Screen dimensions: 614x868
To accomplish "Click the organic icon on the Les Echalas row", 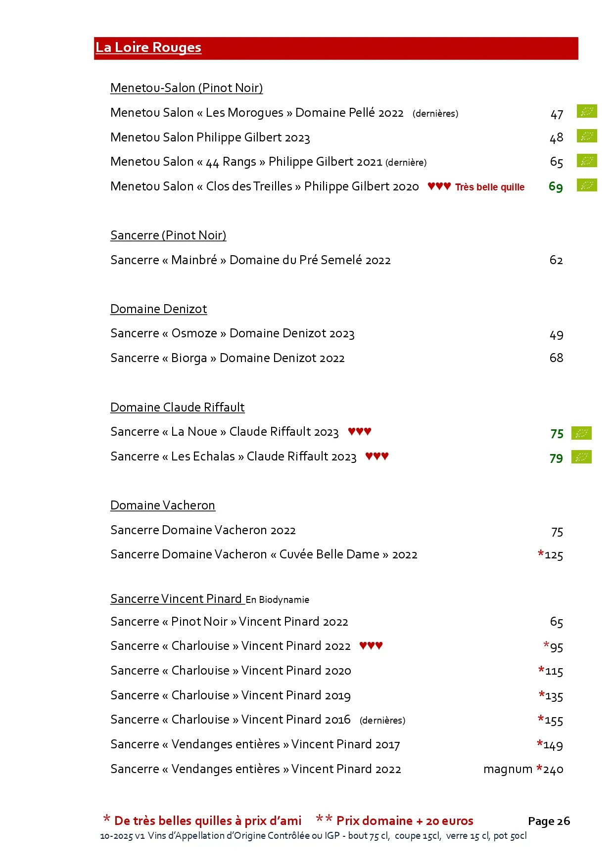I will [x=581, y=457].
